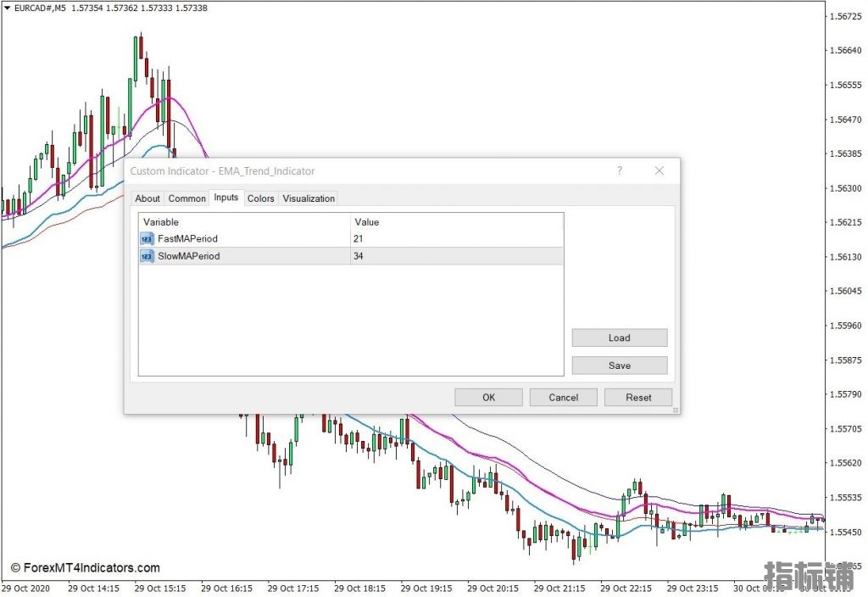Click the dialog help question mark
This screenshot has height=597, width=868.
tap(620, 170)
